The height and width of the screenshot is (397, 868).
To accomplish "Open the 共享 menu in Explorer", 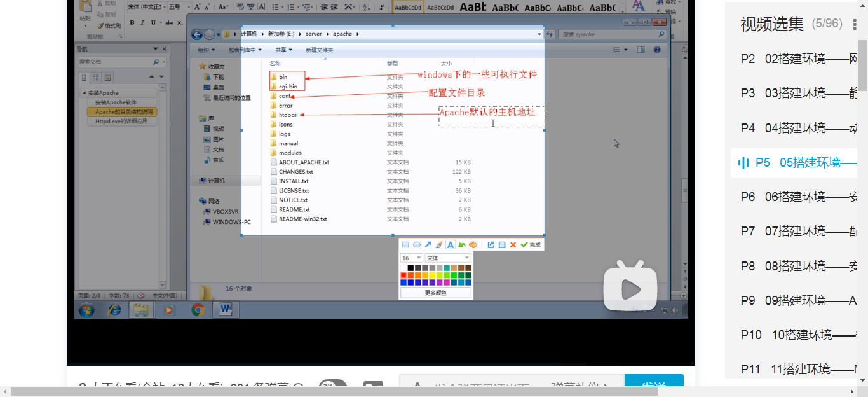I will [x=283, y=50].
